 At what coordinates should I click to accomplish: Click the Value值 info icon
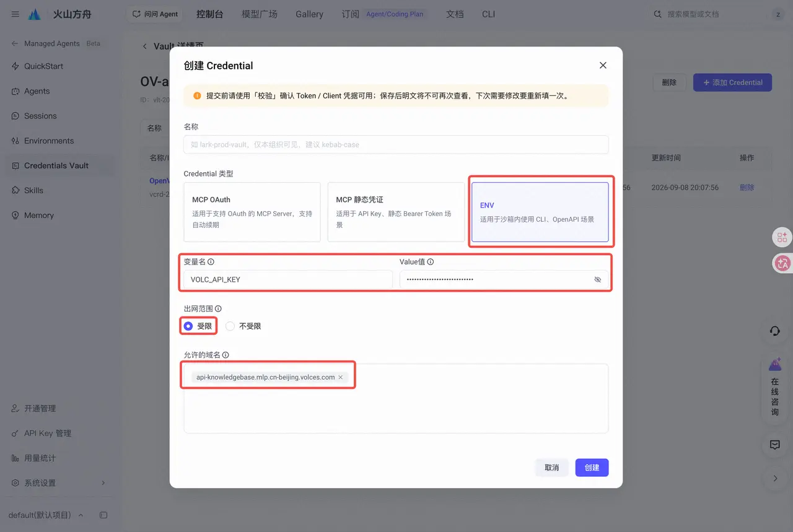coord(431,262)
